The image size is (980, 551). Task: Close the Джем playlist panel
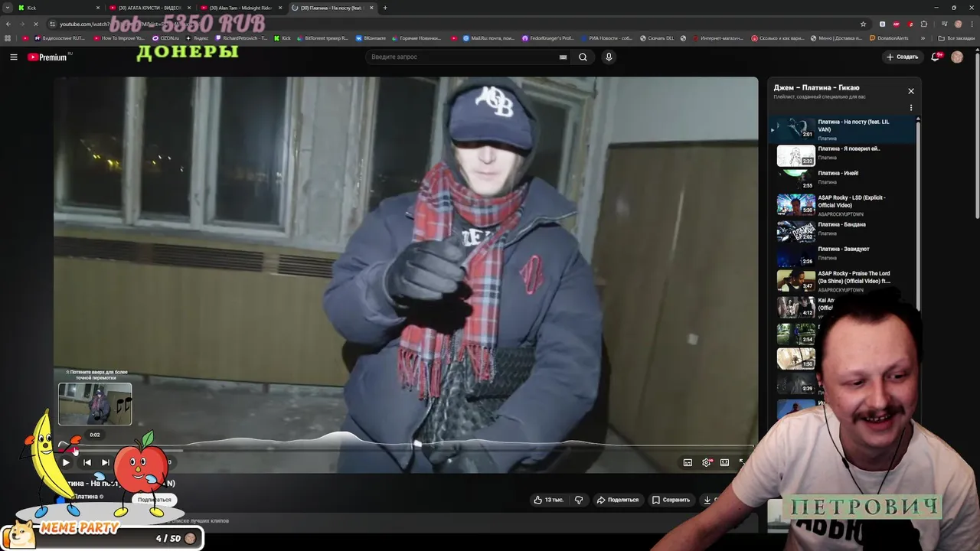coord(911,91)
